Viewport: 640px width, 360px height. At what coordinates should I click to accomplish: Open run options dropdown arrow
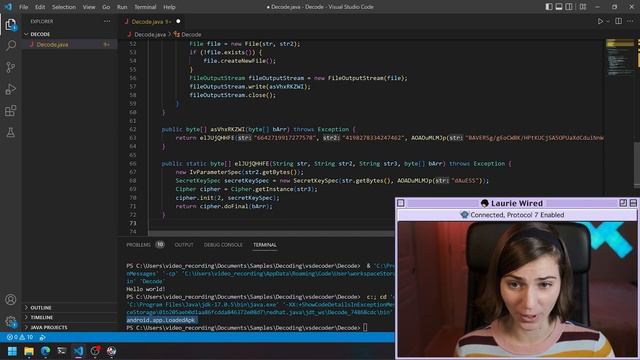(x=608, y=21)
